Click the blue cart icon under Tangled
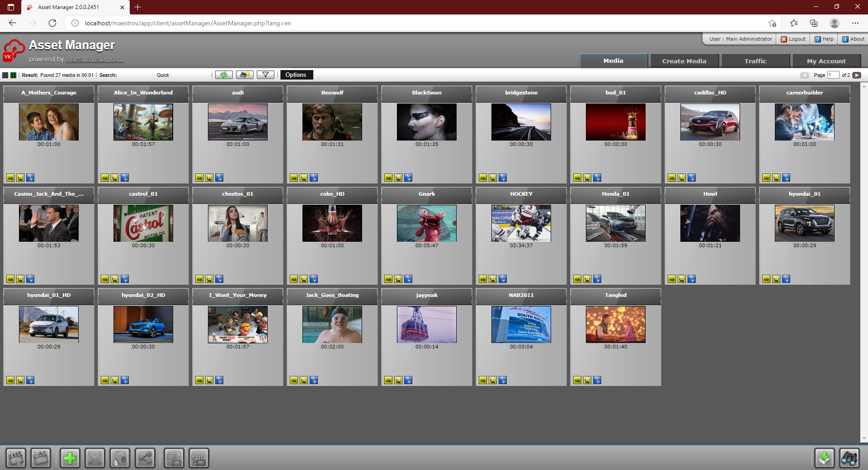868x470 pixels. point(597,380)
